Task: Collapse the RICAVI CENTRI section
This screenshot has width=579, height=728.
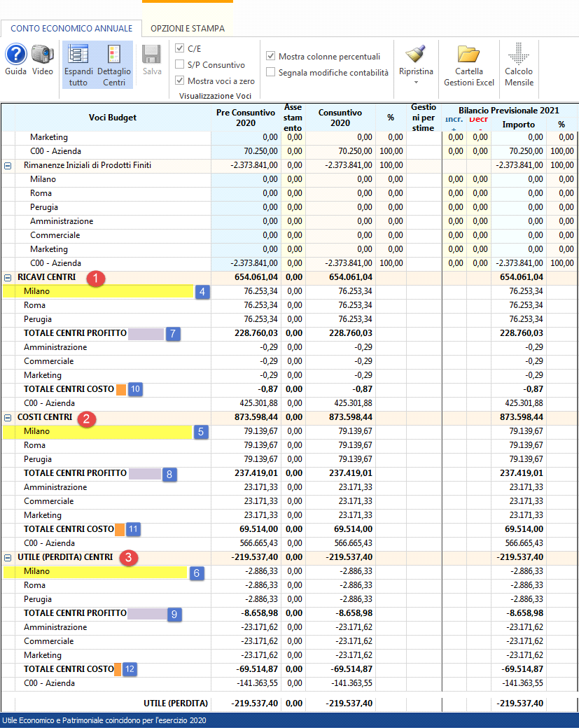Action: pos(8,278)
